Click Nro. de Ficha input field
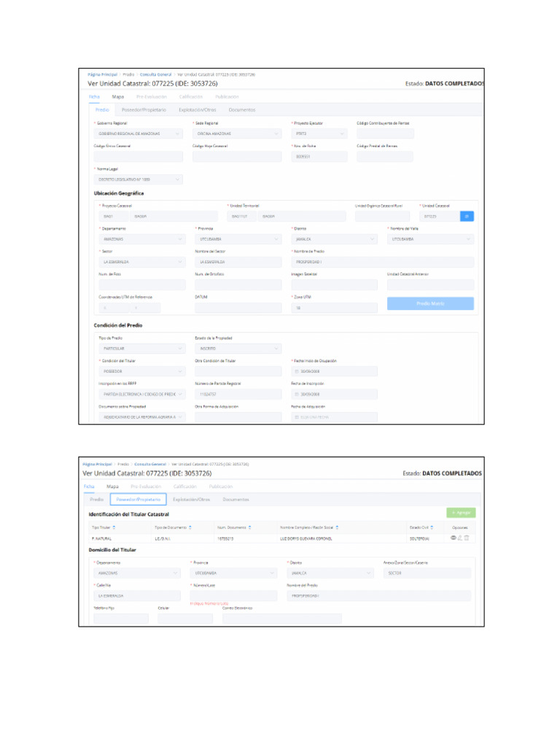This screenshot has height=747, width=560. [x=319, y=157]
